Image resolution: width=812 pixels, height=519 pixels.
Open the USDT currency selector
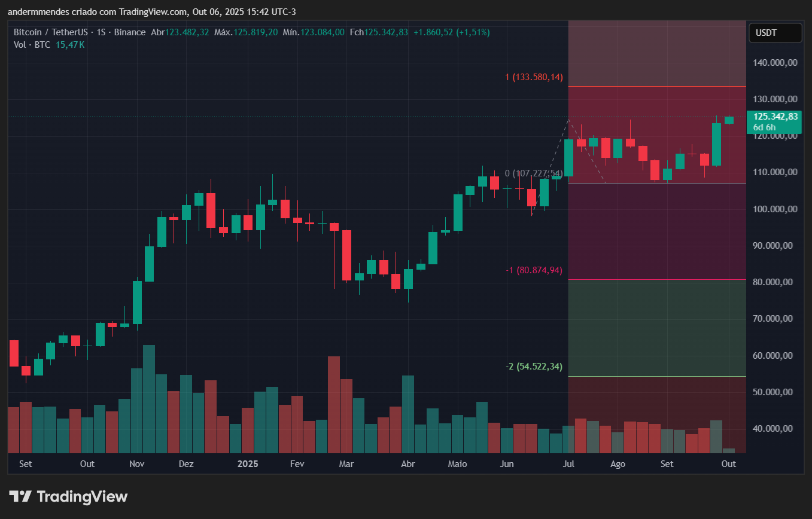(x=775, y=33)
